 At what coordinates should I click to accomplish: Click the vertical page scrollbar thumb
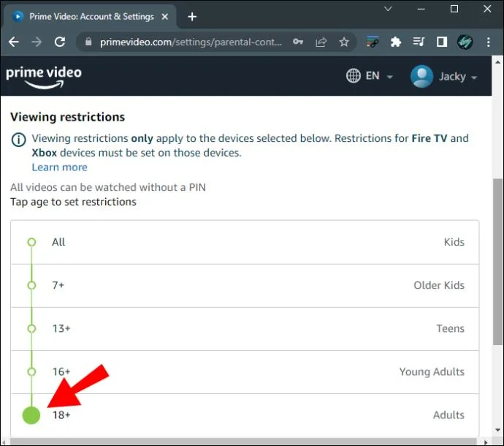pyautogui.click(x=498, y=262)
